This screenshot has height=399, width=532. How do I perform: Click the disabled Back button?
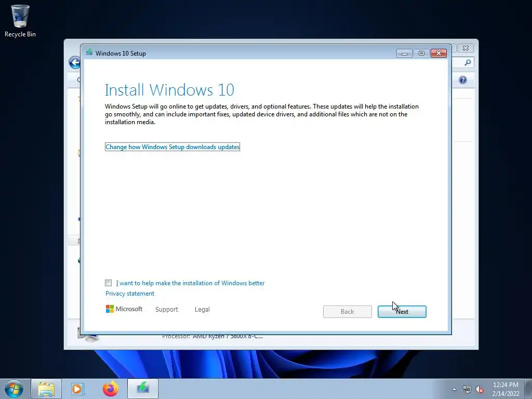347,312
